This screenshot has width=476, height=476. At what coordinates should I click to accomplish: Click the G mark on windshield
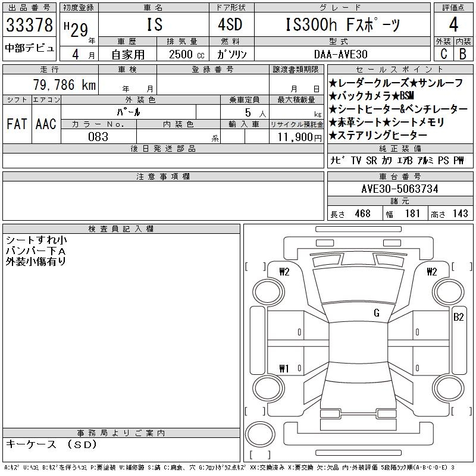[x=377, y=312]
